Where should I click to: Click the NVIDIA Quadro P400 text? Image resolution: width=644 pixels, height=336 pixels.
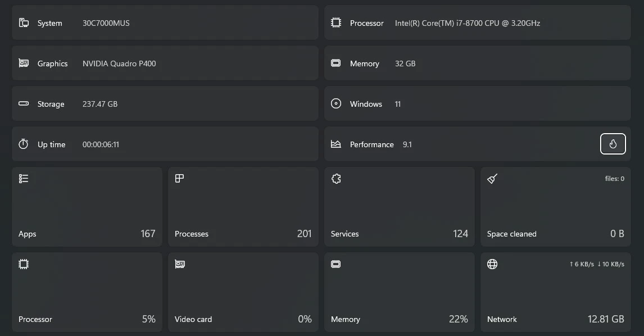pyautogui.click(x=119, y=63)
